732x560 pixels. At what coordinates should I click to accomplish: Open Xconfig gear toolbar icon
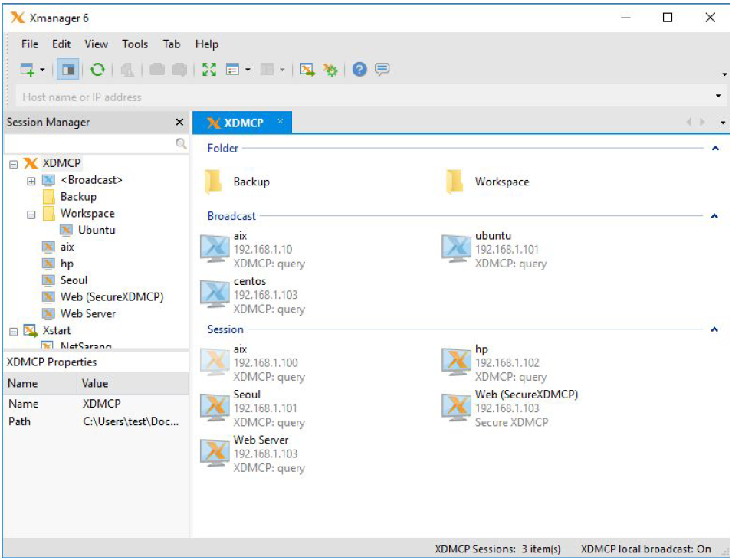[330, 70]
